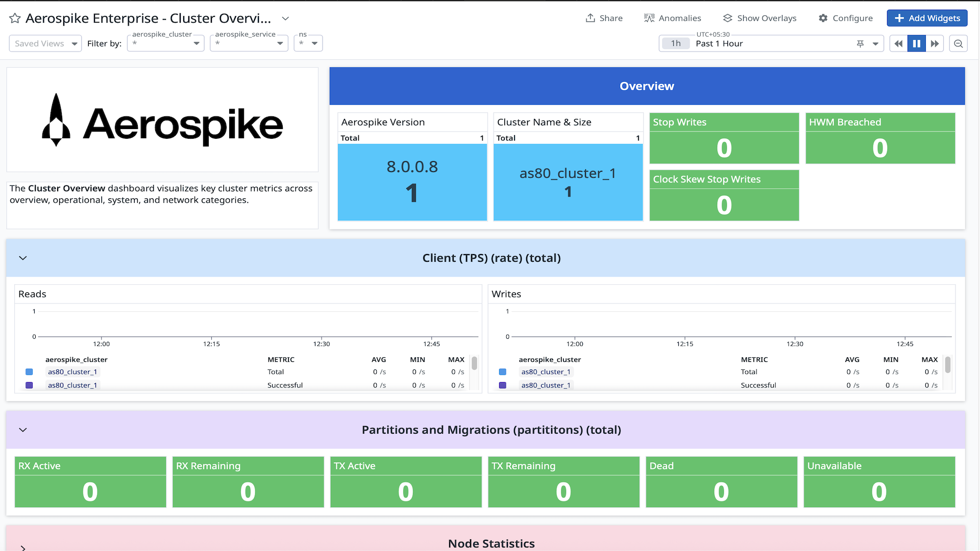Select the RX Remaining widget
This screenshot has width=980, height=551.
point(248,482)
